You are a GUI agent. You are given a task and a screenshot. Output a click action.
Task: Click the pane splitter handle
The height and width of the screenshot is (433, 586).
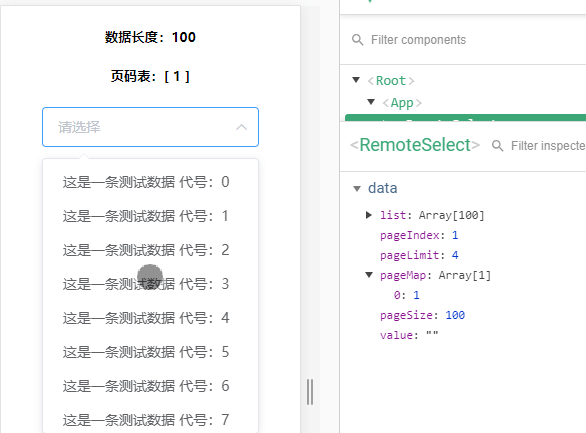pos(310,392)
